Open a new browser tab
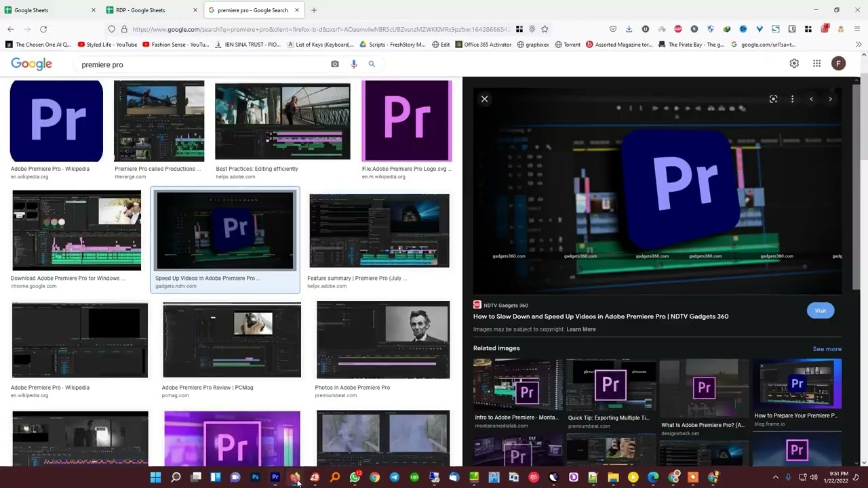The width and height of the screenshot is (868, 488). point(313,10)
